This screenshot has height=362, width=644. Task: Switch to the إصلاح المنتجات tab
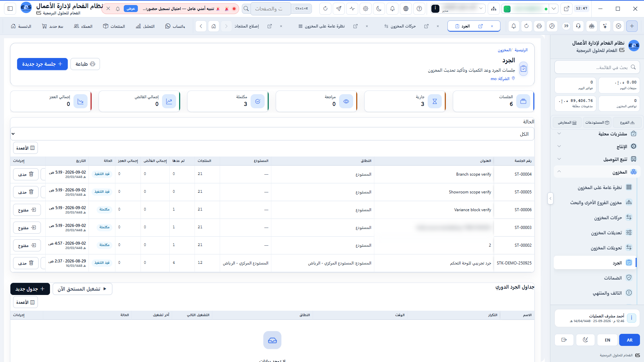coord(247,26)
